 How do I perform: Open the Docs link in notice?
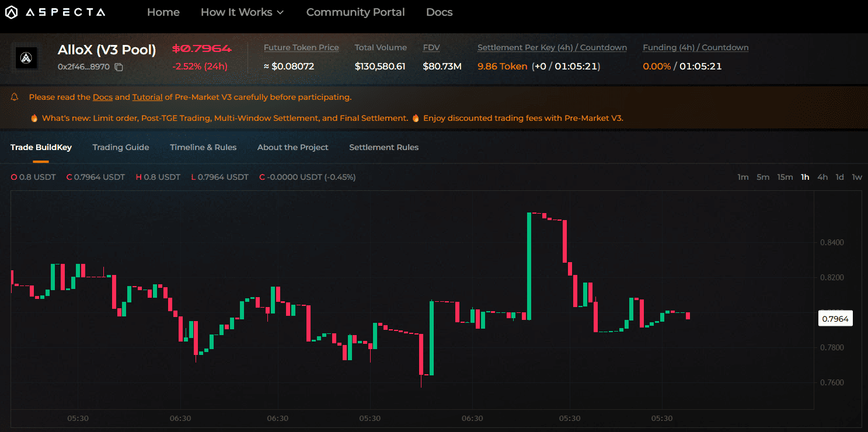tap(103, 97)
